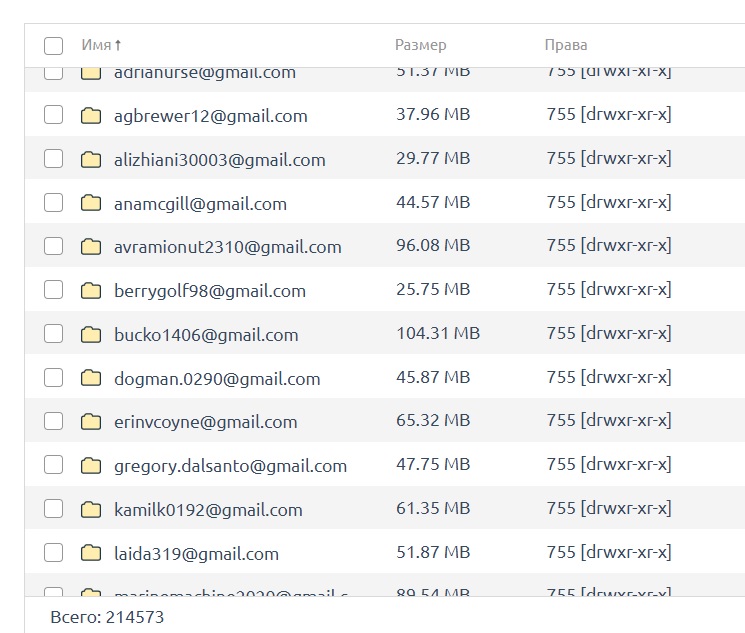Image resolution: width=745 pixels, height=633 pixels.
Task: Click the Права column header
Action: (x=565, y=45)
